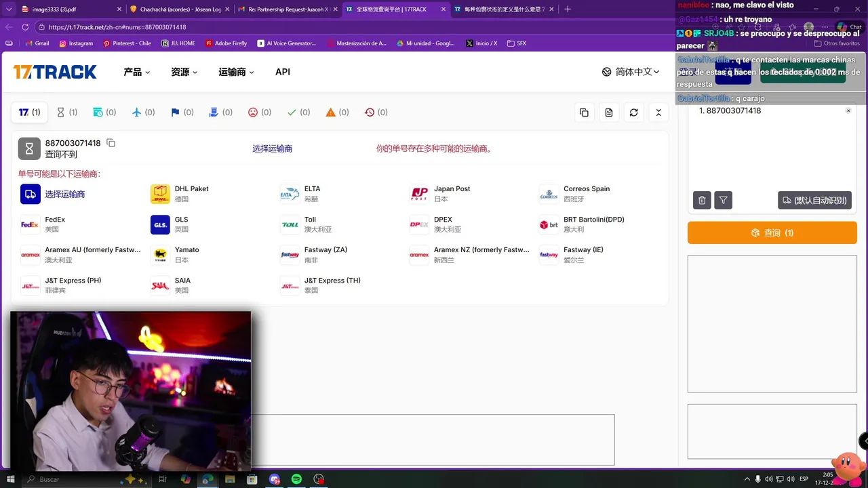Pick Yamato Japan carrier
The height and width of the screenshot is (488, 868).
(x=175, y=255)
